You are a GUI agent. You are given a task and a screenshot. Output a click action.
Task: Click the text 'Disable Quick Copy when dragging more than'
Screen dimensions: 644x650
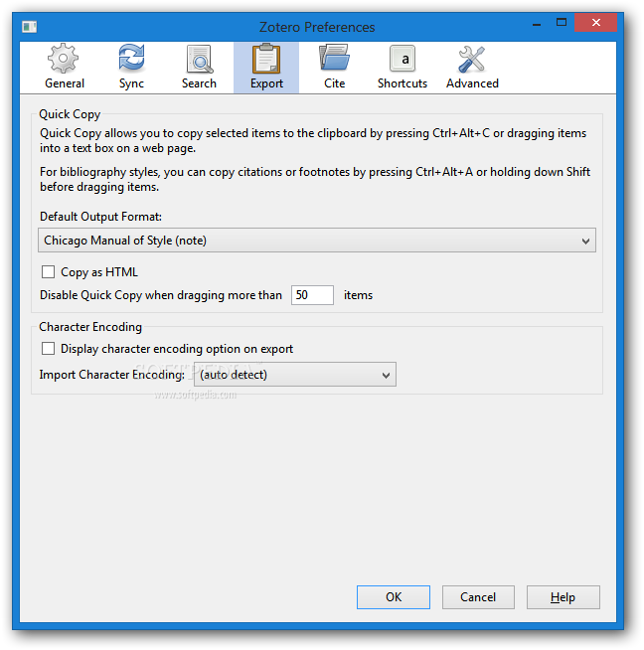pos(161,295)
